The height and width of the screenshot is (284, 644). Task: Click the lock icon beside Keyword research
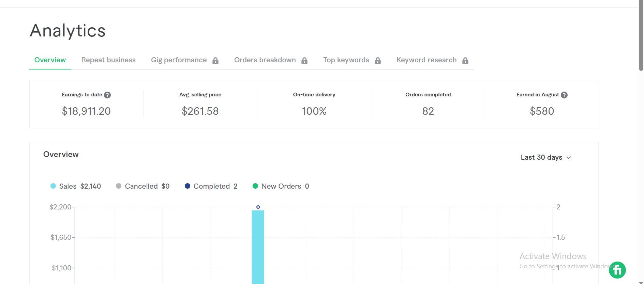click(x=465, y=61)
